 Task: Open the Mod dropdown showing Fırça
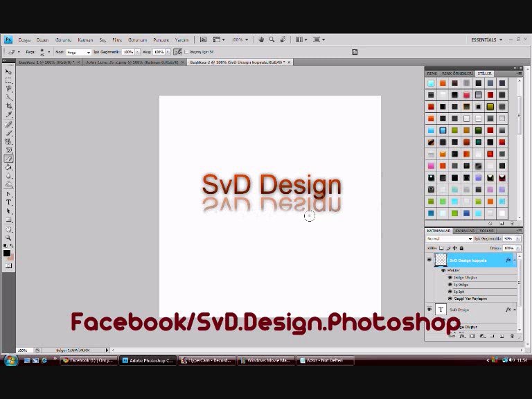(x=78, y=52)
